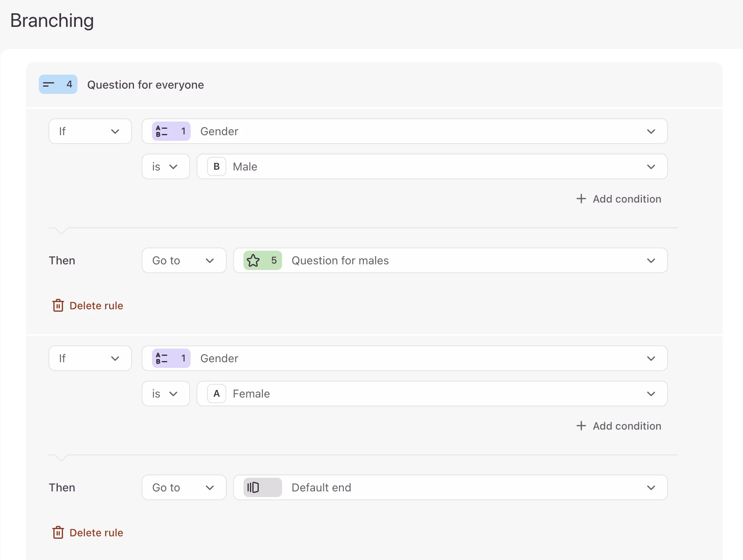This screenshot has width=743, height=560.
Task: Click the Then label beside Question for males
Action: (x=62, y=260)
